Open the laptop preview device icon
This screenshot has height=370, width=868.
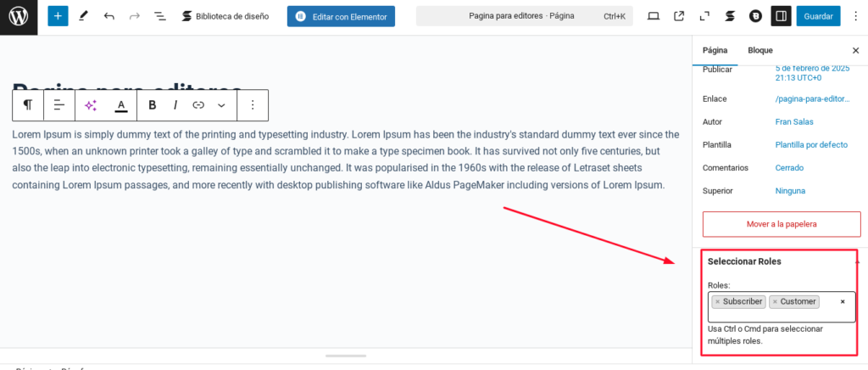(654, 17)
